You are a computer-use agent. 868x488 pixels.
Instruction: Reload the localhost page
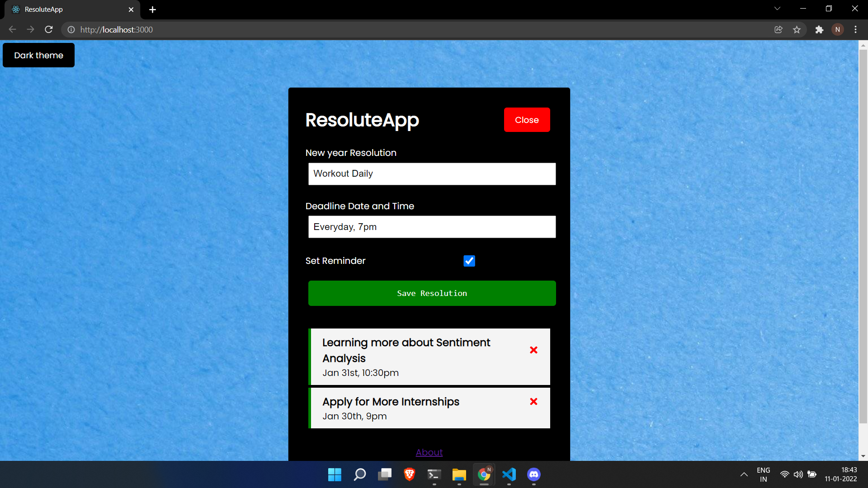49,30
